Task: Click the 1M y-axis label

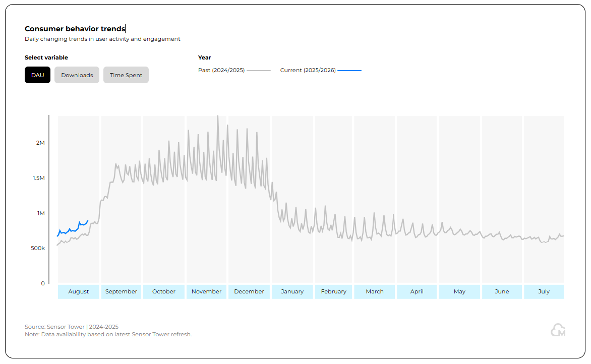Action: point(41,213)
